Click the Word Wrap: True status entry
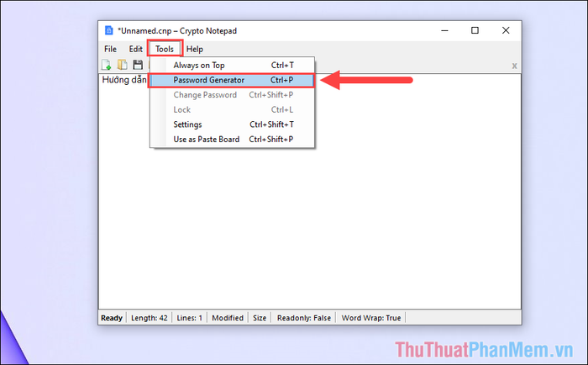The image size is (588, 365). tap(371, 318)
